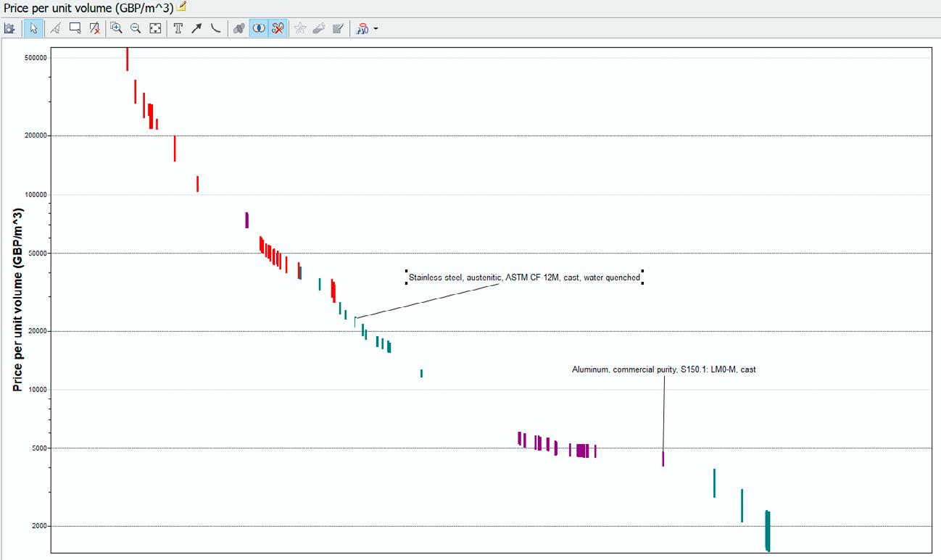
Task: Pick the curved line drawing tool
Action: click(x=215, y=28)
